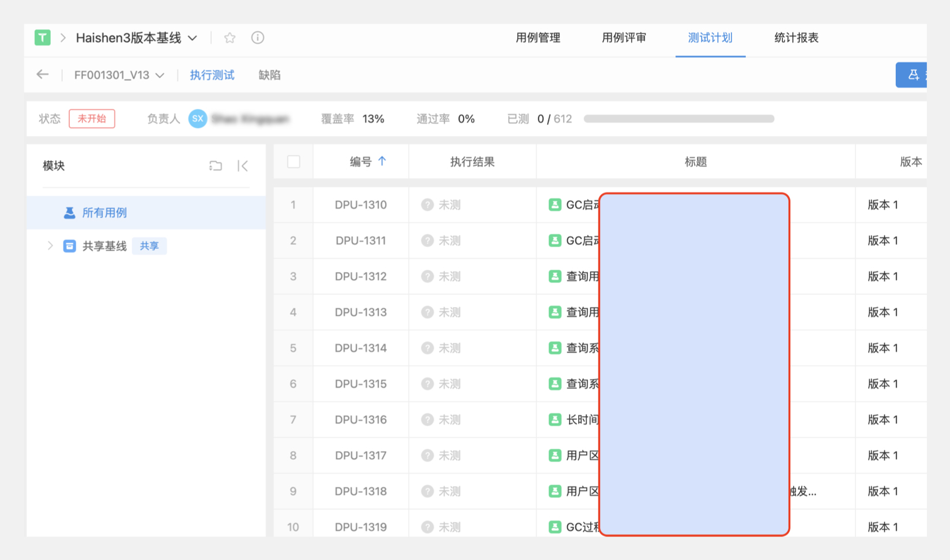Open the Haishen3版本基线 project dropdown
Image resolution: width=950 pixels, height=560 pixels.
point(193,38)
